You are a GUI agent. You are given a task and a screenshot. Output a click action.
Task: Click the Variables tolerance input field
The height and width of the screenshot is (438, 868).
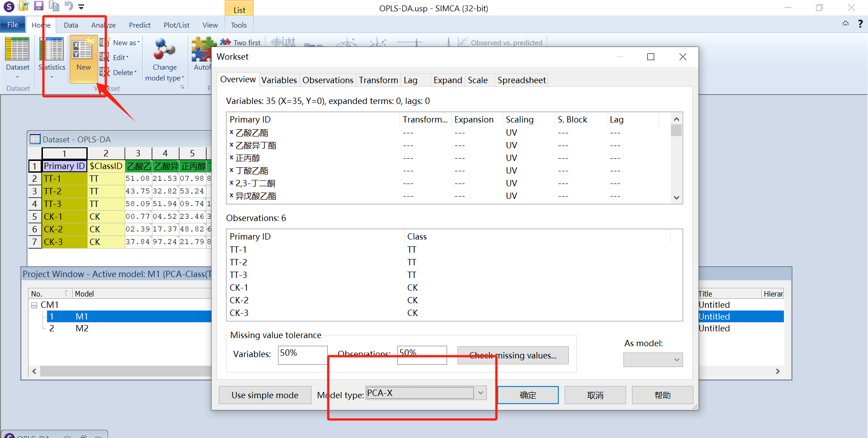tap(302, 355)
